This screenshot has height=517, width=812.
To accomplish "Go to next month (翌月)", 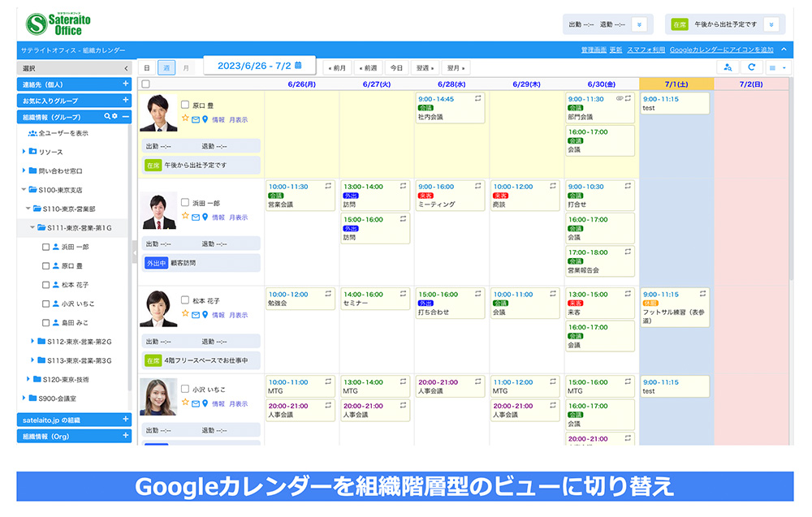I will tap(456, 68).
